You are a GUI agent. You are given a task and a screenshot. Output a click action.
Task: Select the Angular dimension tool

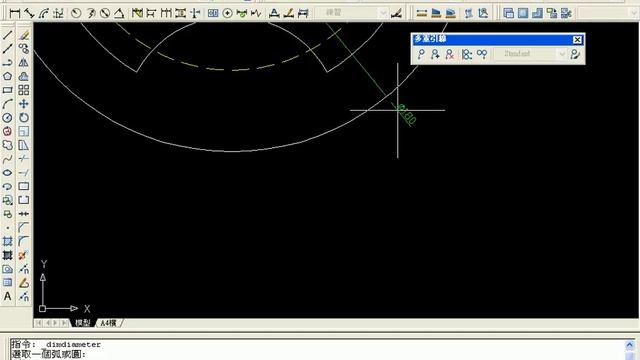point(119,13)
